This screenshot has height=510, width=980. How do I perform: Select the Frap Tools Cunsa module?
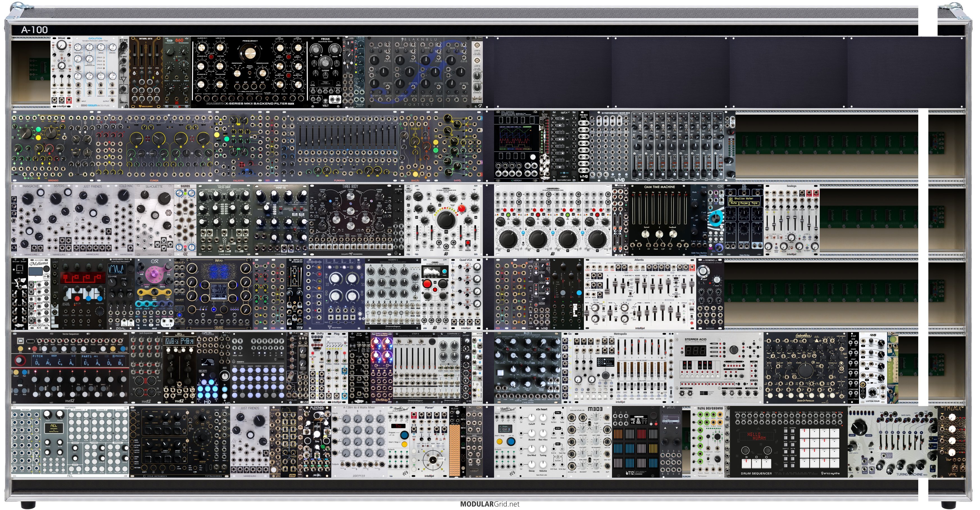[154, 146]
